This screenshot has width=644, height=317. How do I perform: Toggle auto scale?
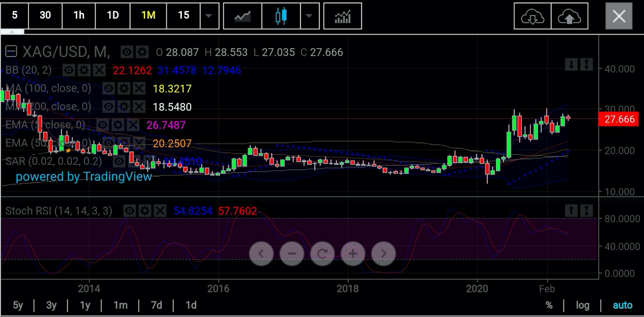pyautogui.click(x=622, y=305)
